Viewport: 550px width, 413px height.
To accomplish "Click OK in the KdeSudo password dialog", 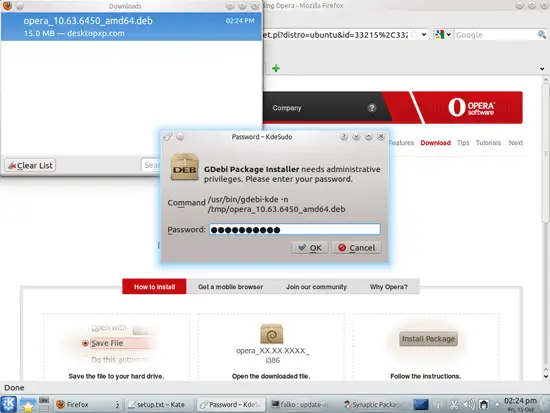I will [x=309, y=248].
